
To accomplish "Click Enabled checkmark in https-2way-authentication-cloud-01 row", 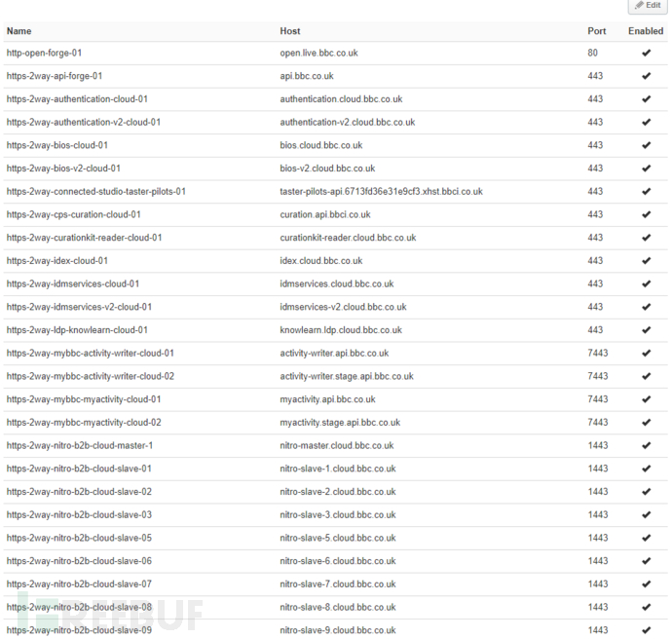I will pos(647,99).
